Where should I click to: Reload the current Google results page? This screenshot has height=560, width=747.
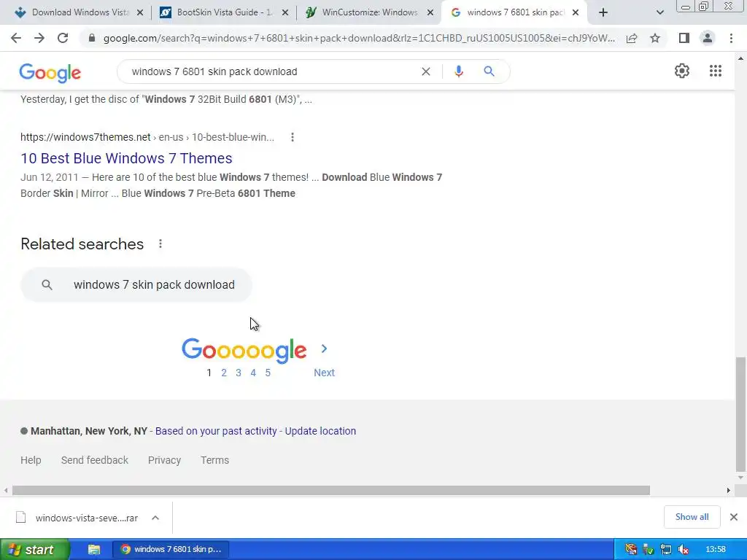tap(63, 38)
